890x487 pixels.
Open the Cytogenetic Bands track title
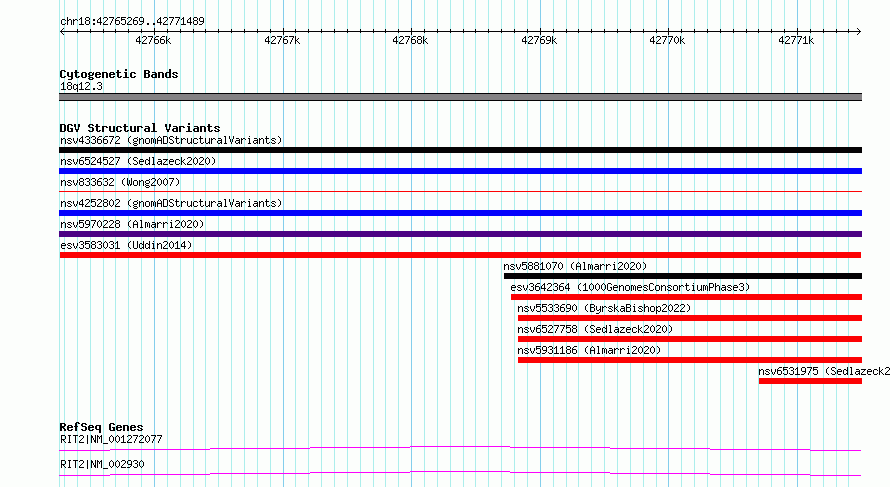pyautogui.click(x=119, y=74)
